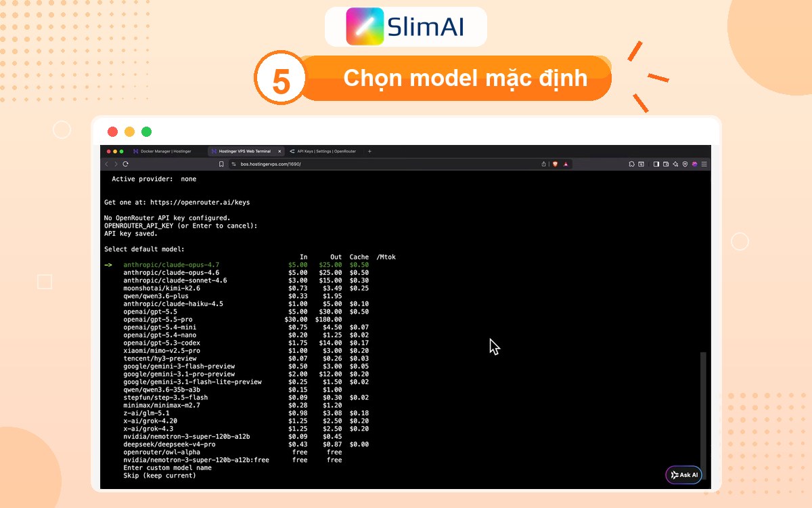812x508 pixels.
Task: Select anthropic/claude-sonnet-4.6 model
Action: (175, 280)
